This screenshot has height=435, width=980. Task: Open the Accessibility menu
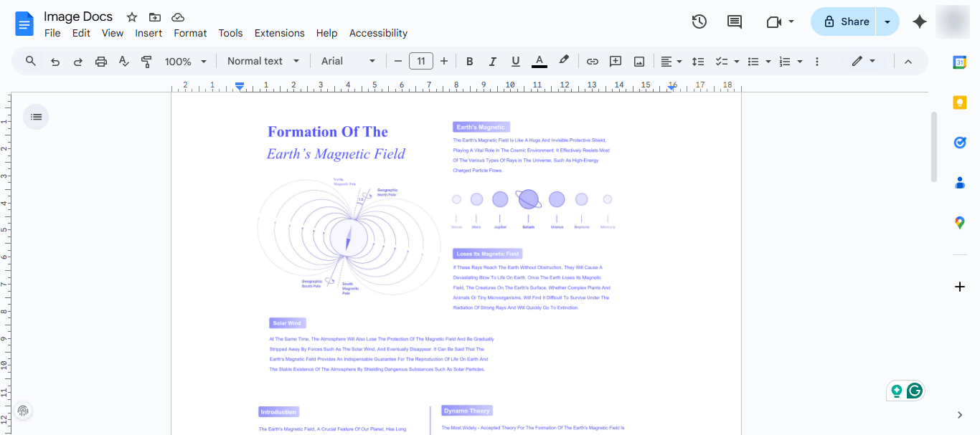[x=378, y=33]
